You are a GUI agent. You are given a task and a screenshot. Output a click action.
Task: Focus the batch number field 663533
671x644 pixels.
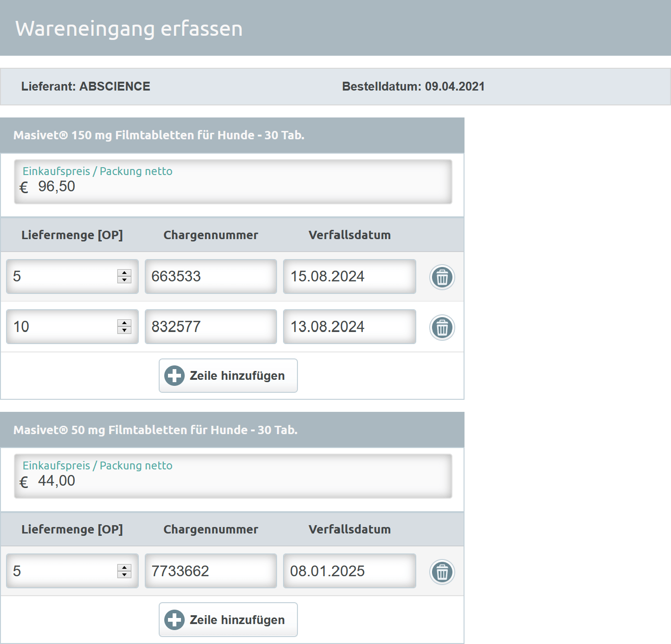point(211,276)
